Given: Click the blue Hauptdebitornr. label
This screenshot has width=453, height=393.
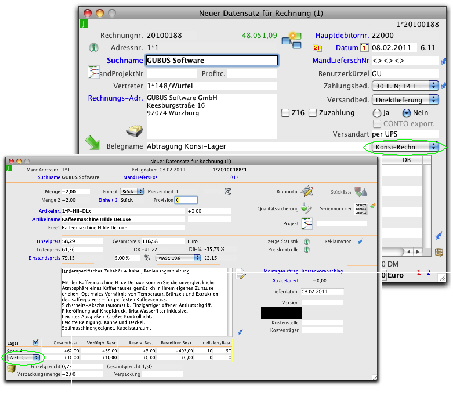Looking at the screenshot, I should click(342, 35).
